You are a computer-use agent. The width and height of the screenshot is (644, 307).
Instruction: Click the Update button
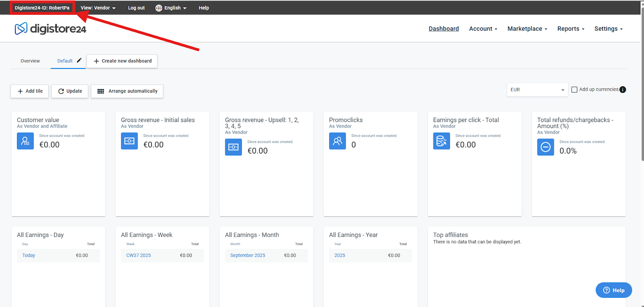coord(70,91)
